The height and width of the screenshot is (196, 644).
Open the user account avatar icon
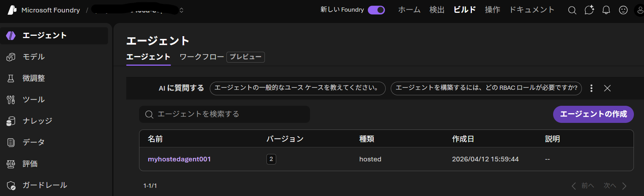tap(639, 10)
